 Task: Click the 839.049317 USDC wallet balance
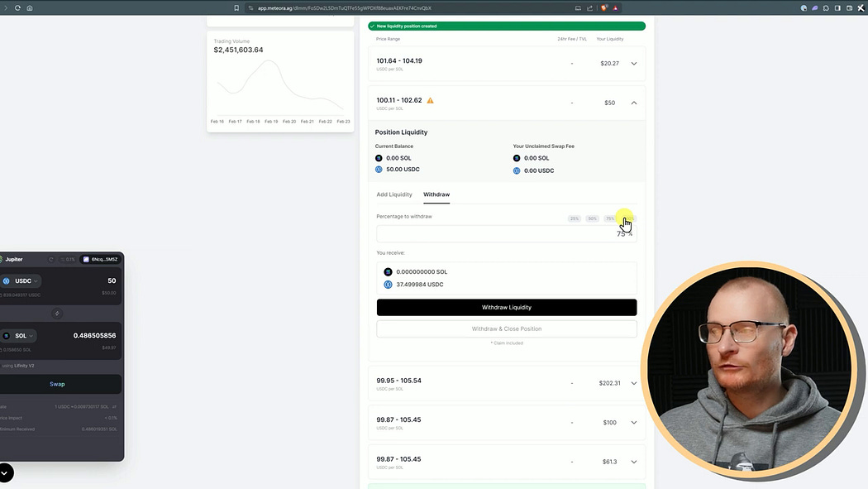[21, 295]
